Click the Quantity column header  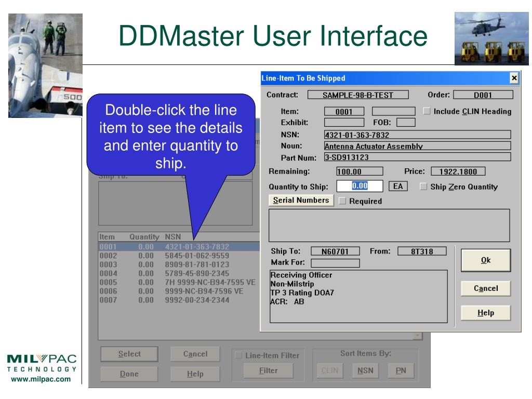click(x=144, y=237)
